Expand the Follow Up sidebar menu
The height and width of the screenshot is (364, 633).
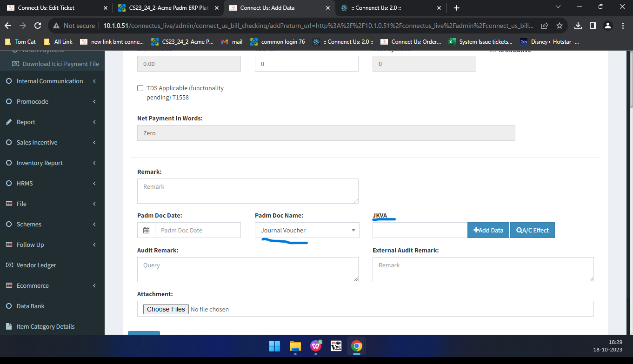pos(52,245)
